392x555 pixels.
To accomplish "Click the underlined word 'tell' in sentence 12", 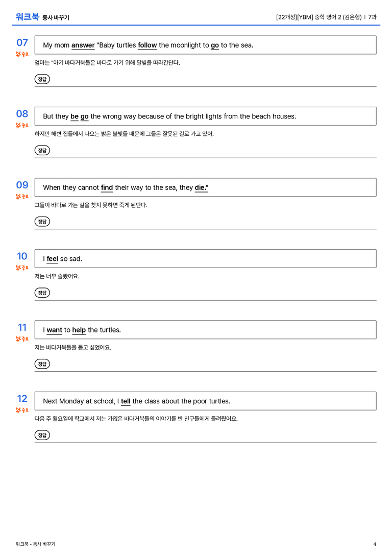I will click(x=126, y=401).
